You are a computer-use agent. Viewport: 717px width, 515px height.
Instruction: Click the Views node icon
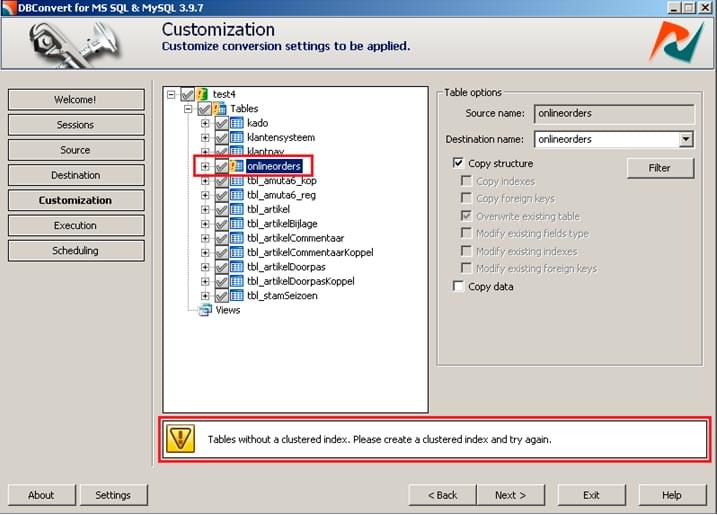[x=205, y=310]
